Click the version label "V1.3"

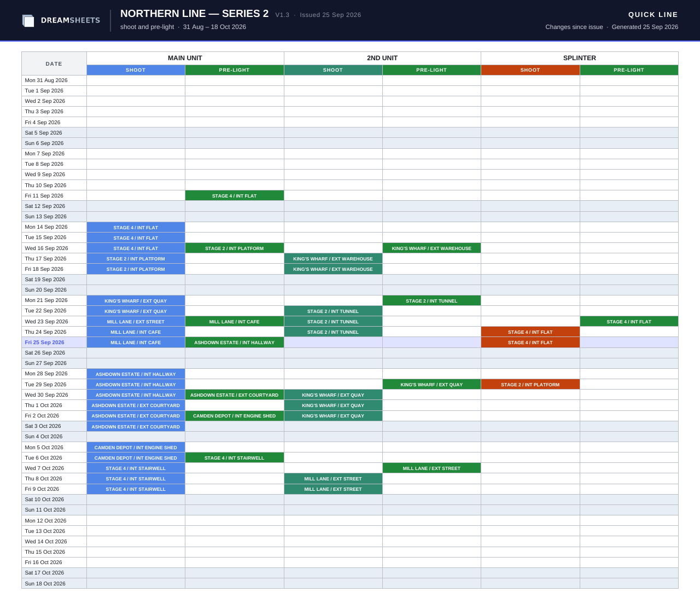pos(282,15)
